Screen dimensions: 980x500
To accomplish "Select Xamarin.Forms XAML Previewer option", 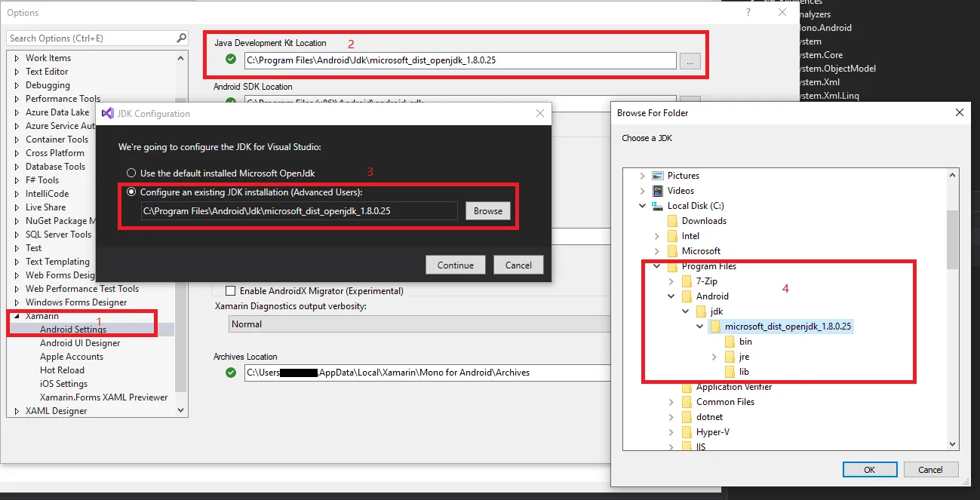I will 104,397.
